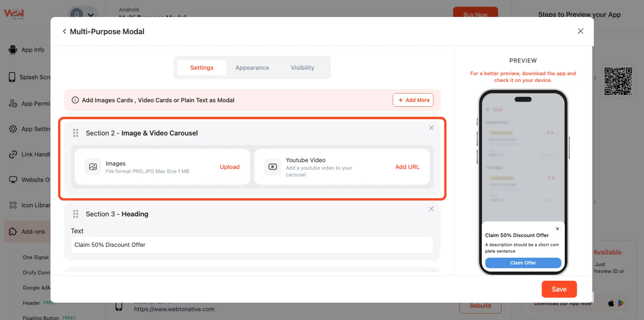Image resolution: width=644 pixels, height=320 pixels.
Task: Click the Heading text input field
Action: coord(252,245)
